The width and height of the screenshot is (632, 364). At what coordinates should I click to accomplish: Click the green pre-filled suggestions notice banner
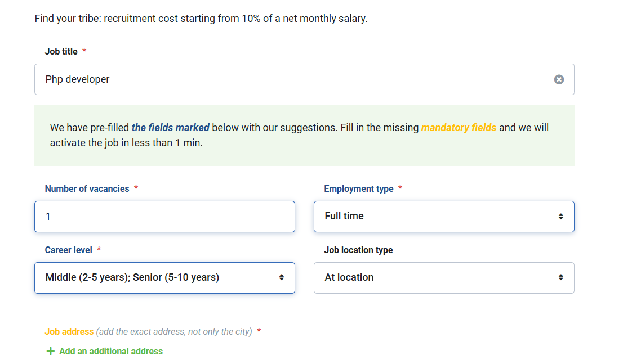tap(304, 136)
